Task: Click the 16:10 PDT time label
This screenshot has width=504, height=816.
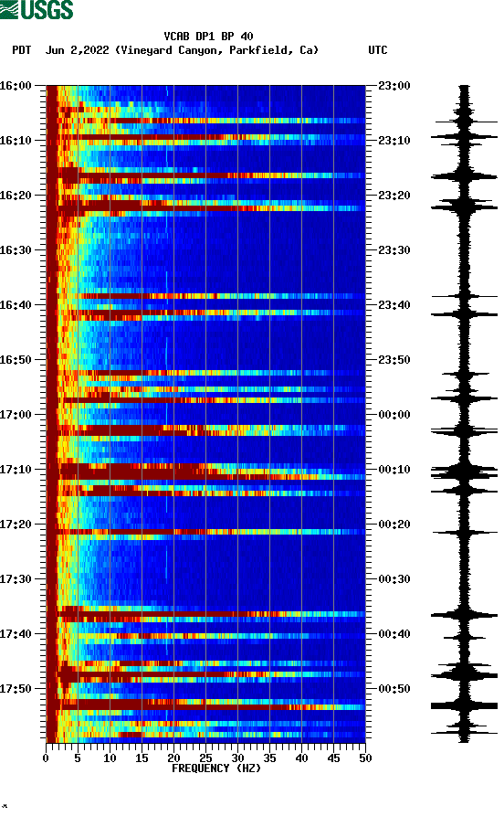Action: (16, 141)
